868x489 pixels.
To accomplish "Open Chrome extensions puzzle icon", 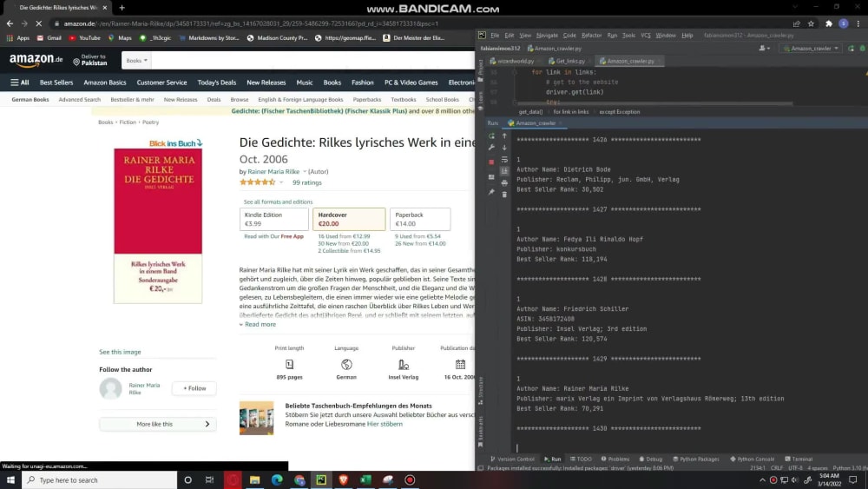I will 828,23.
